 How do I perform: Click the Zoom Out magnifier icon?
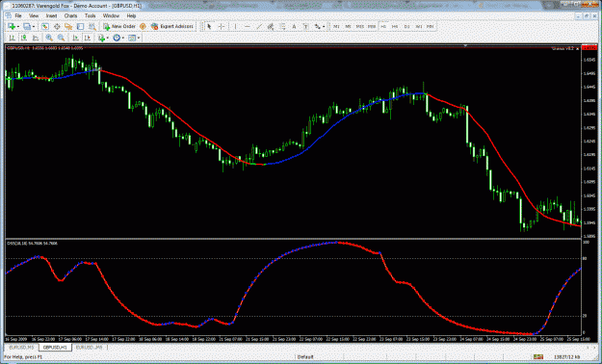[61, 38]
